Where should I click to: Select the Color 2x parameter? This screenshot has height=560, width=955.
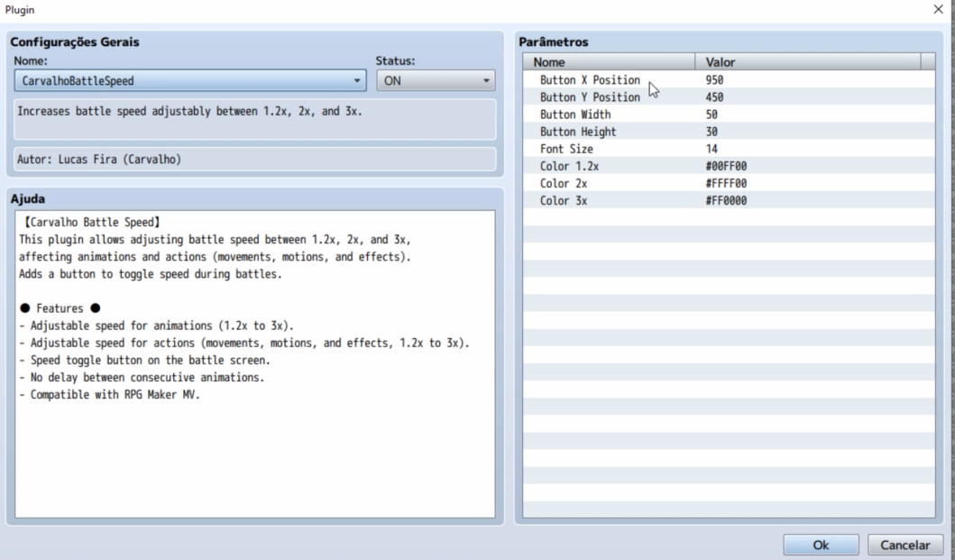point(564,183)
